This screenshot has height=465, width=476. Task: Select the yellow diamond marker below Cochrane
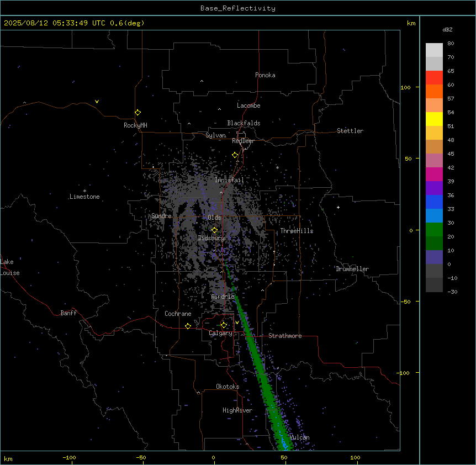(188, 326)
